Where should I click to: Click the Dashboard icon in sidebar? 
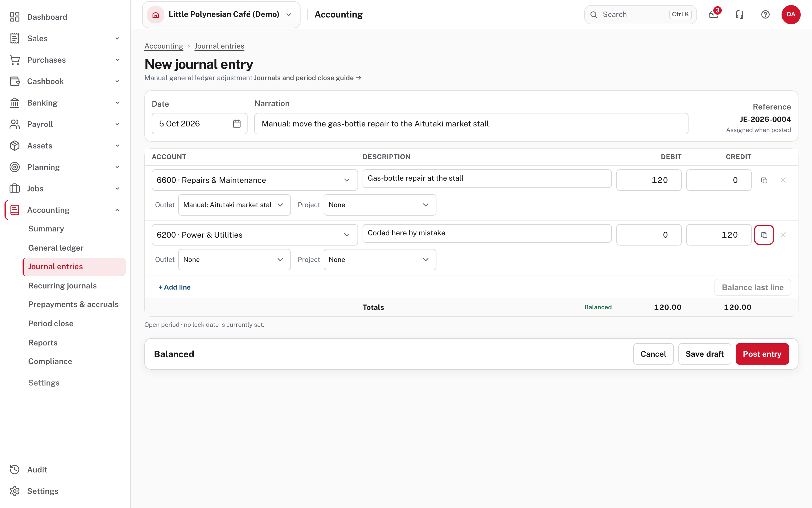(15, 17)
